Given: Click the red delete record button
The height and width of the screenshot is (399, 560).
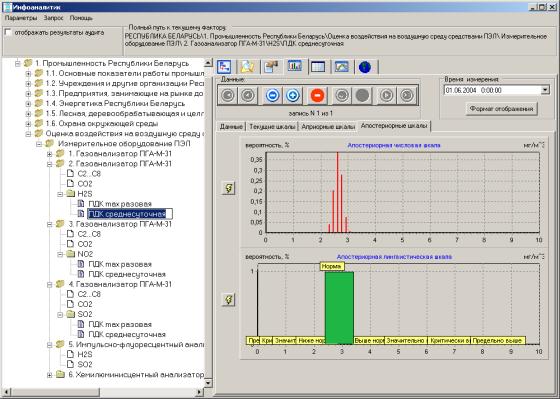Looking at the screenshot, I should (x=317, y=95).
